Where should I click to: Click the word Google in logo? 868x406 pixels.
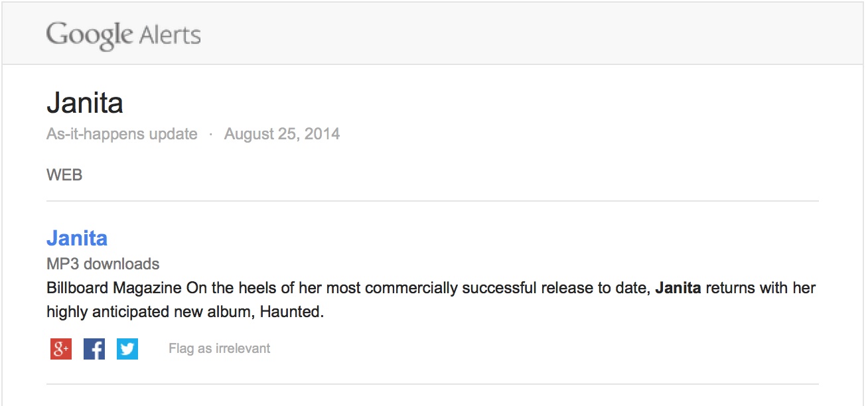click(89, 34)
